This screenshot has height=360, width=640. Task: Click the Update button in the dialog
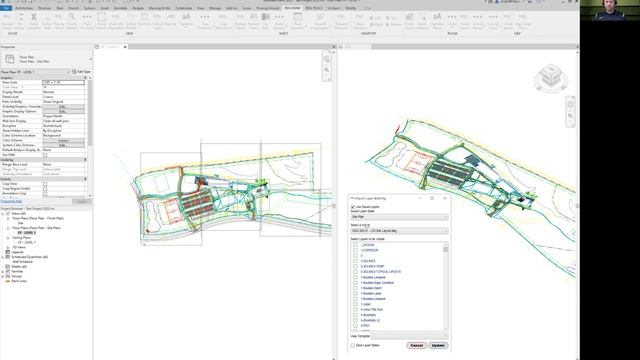pos(438,345)
